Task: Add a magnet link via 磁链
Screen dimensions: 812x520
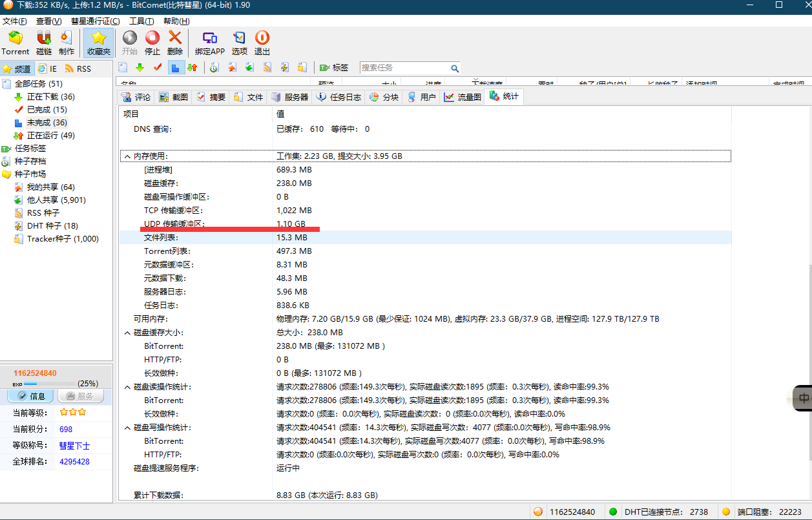Action: [44, 43]
